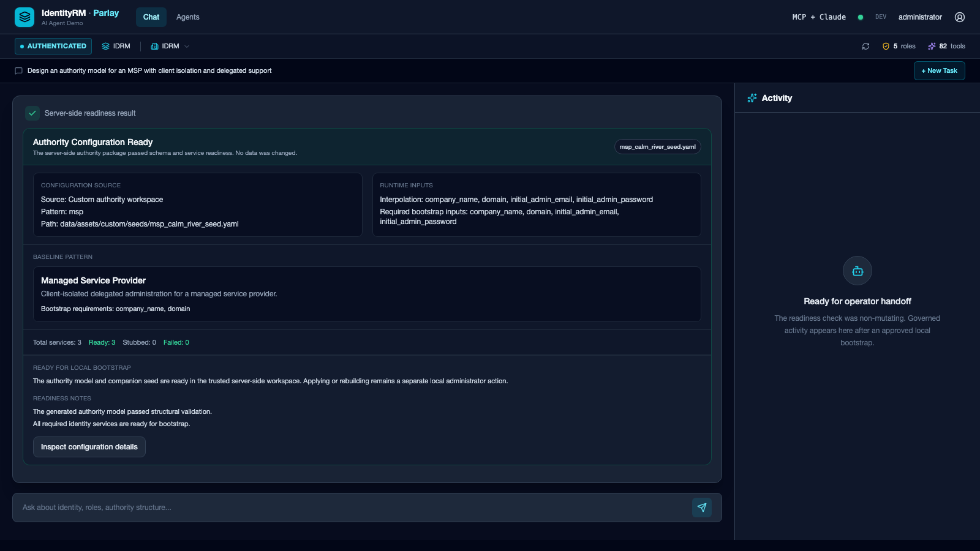980x551 pixels.
Task: Click Inspect configuration details button
Action: (x=89, y=447)
